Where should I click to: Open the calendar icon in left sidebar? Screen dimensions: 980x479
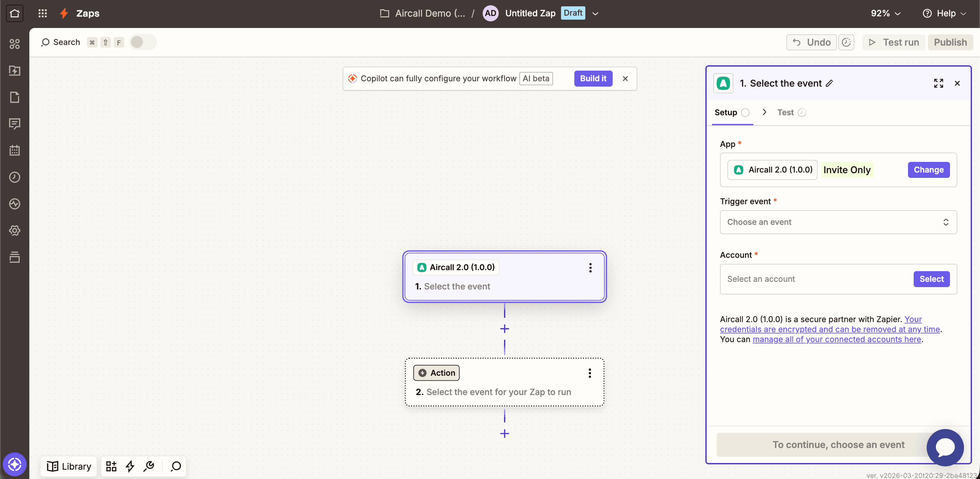tap(14, 151)
